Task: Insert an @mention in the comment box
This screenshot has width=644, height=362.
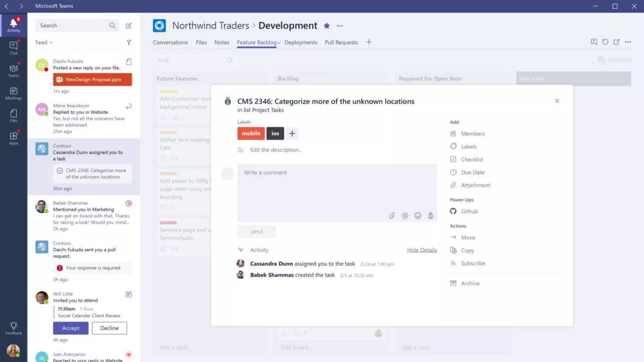Action: 405,216
